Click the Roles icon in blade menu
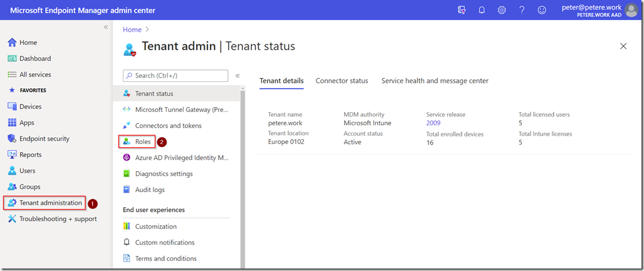 127,141
